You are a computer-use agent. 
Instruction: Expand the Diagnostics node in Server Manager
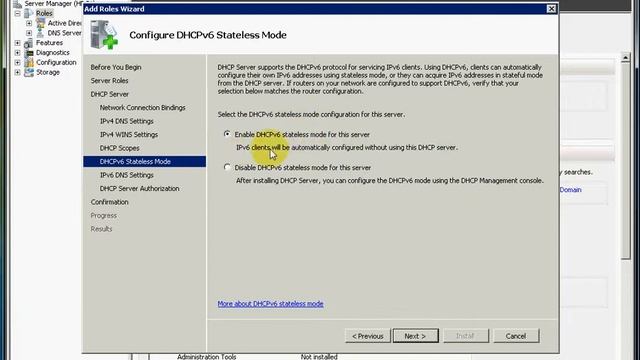(x=18, y=52)
